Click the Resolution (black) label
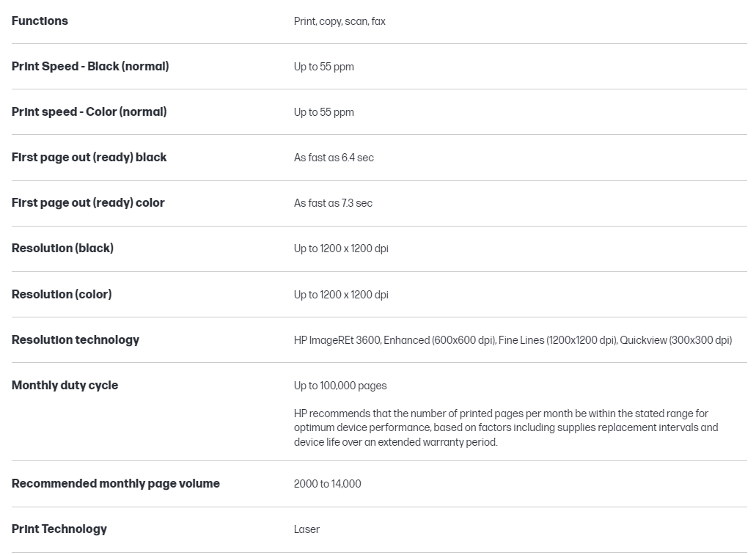The width and height of the screenshot is (756, 555). 62,249
